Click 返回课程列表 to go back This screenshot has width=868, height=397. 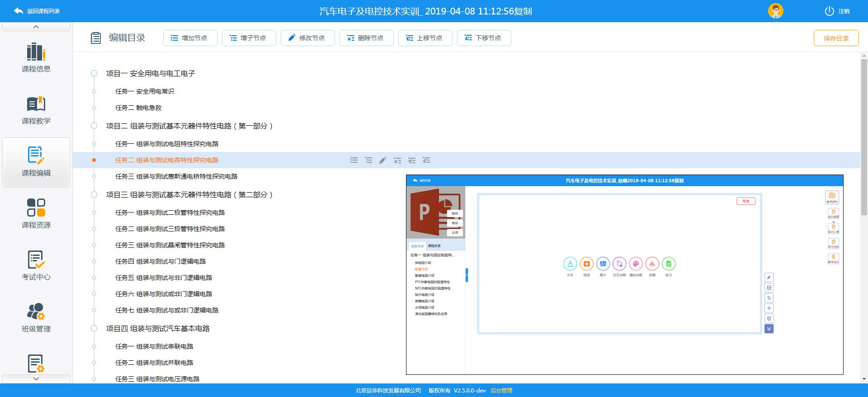pos(37,11)
